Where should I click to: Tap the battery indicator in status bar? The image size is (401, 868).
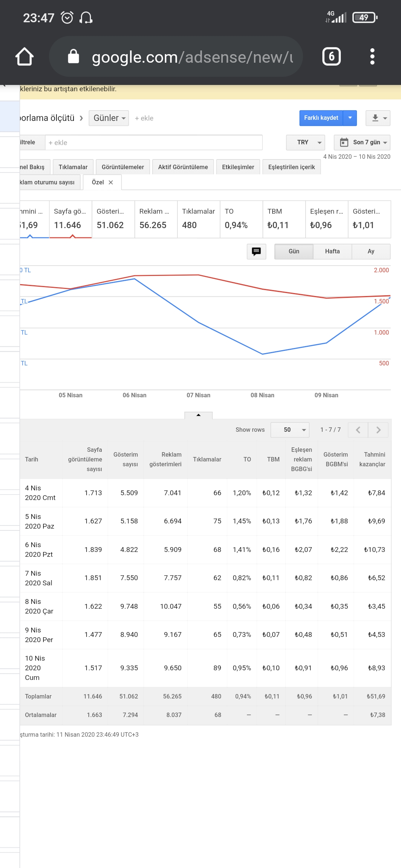click(x=365, y=17)
